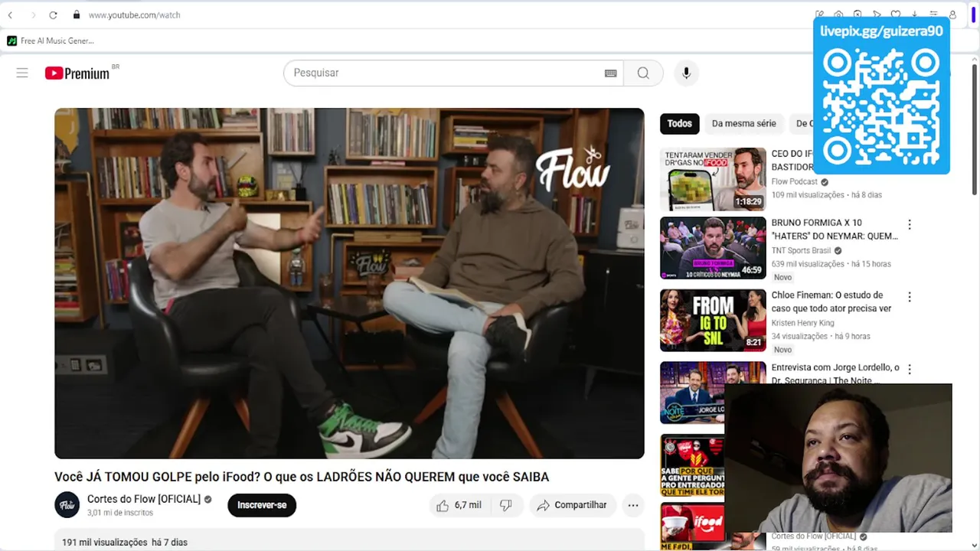Dislike the video with thumbs down
Screen dimensions: 980x551
click(x=506, y=505)
